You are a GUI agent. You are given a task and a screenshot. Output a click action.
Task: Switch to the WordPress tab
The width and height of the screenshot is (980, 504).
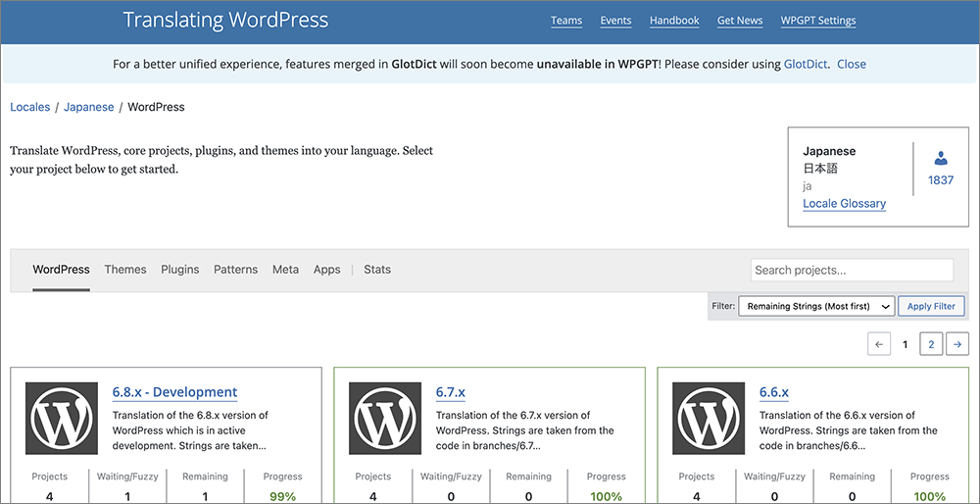[x=61, y=270]
